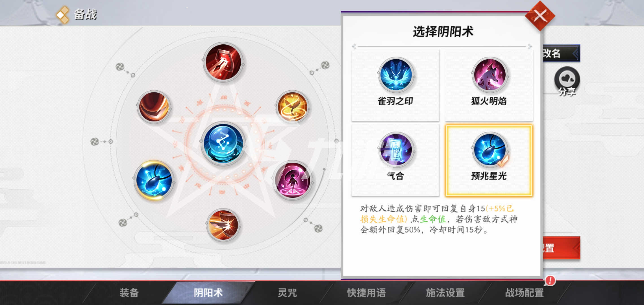This screenshot has width=644, height=305.
Task: Click the 改名 rename button
Action: tap(561, 53)
